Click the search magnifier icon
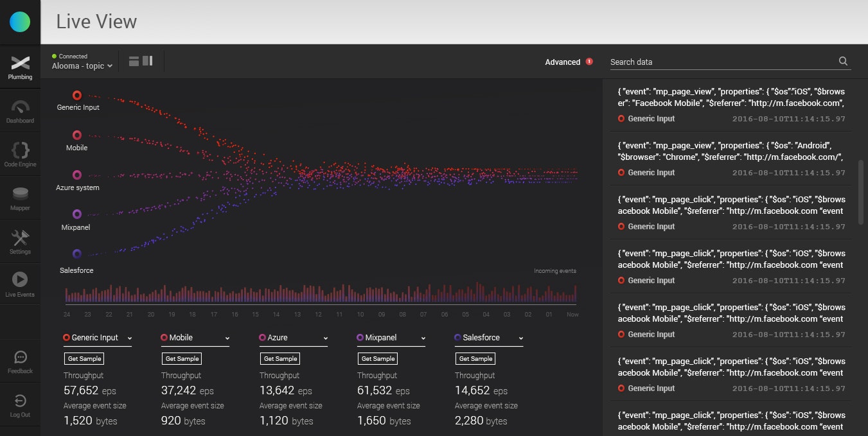The height and width of the screenshot is (436, 868). tap(843, 62)
